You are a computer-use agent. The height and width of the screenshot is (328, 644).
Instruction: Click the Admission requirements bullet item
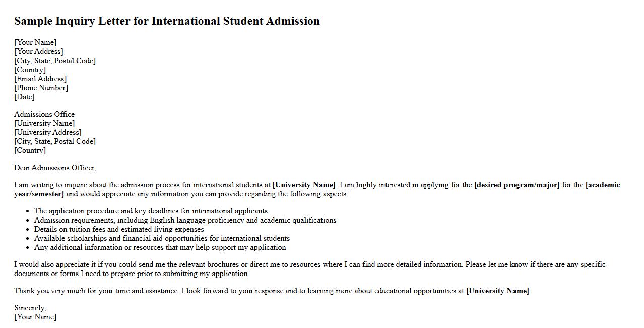point(185,220)
